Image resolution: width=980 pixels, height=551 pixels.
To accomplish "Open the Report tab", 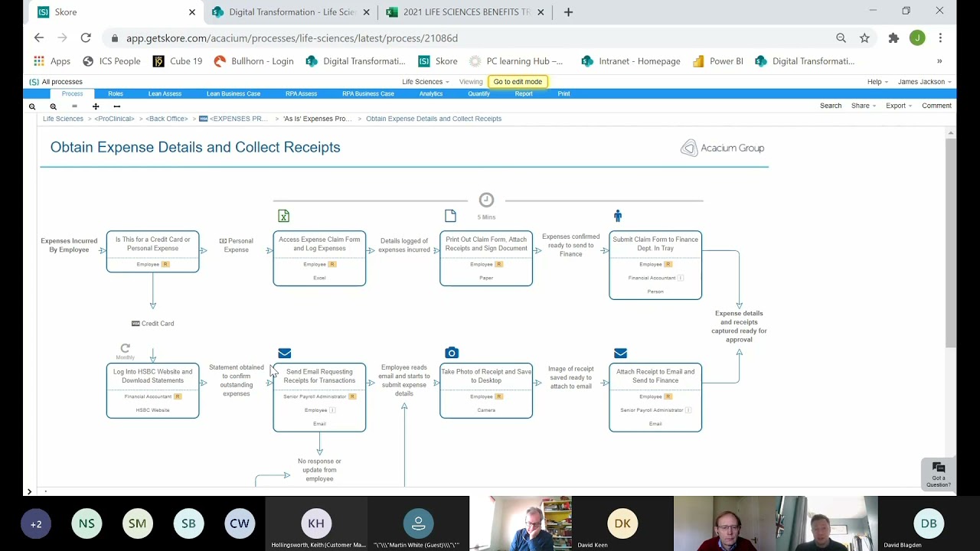I will [524, 94].
